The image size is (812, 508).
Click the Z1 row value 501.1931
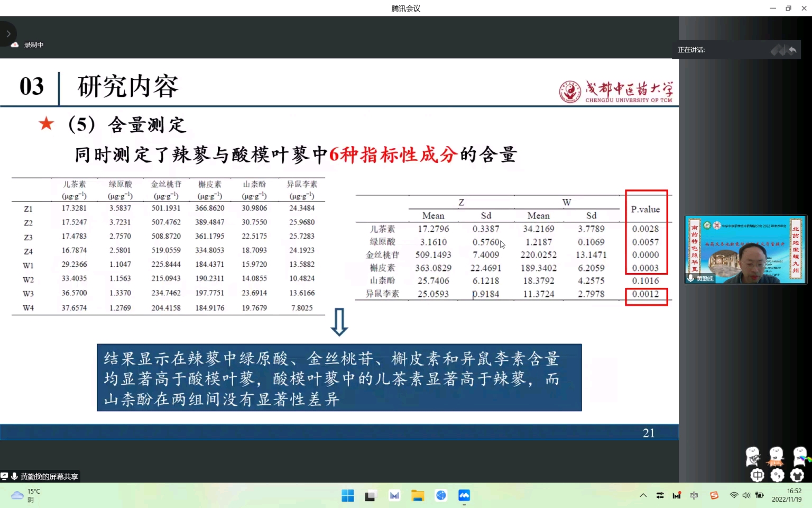(166, 208)
